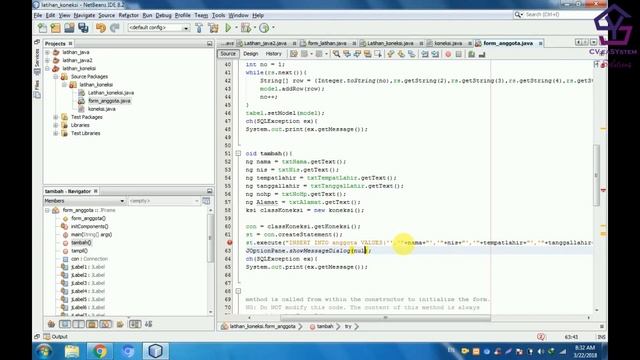
Task: Expand the latihan_java2 project node
Action: [x=47, y=60]
